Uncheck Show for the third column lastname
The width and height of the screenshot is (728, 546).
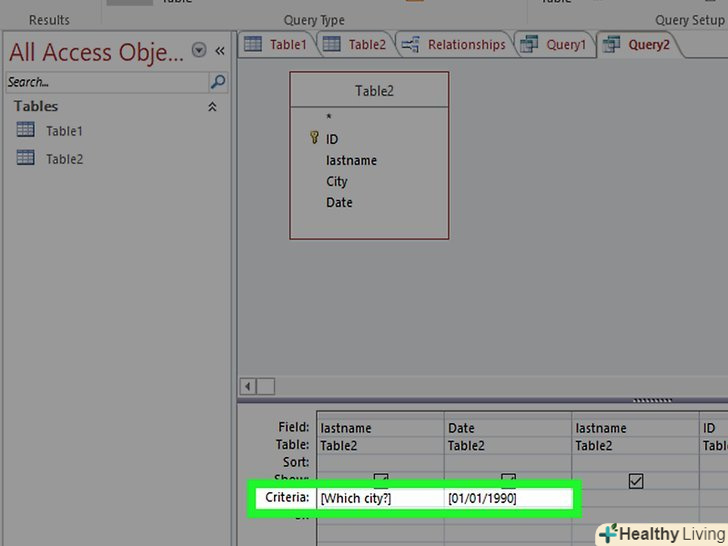coord(635,481)
